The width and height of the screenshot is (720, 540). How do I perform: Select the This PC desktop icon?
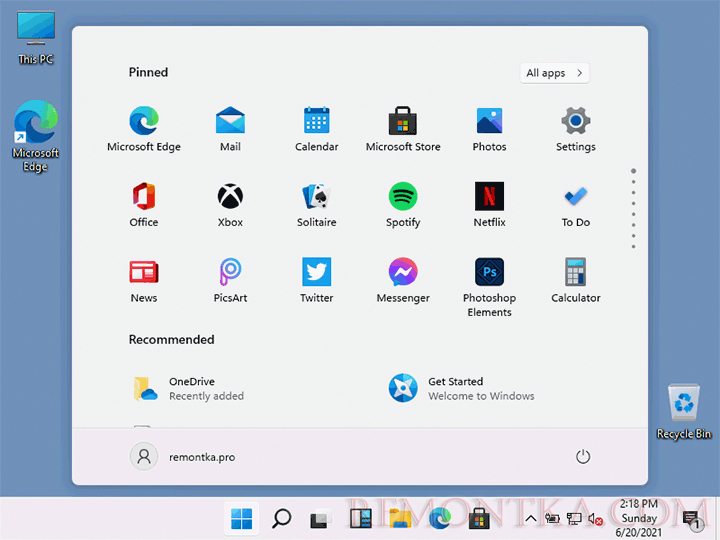click(x=36, y=38)
